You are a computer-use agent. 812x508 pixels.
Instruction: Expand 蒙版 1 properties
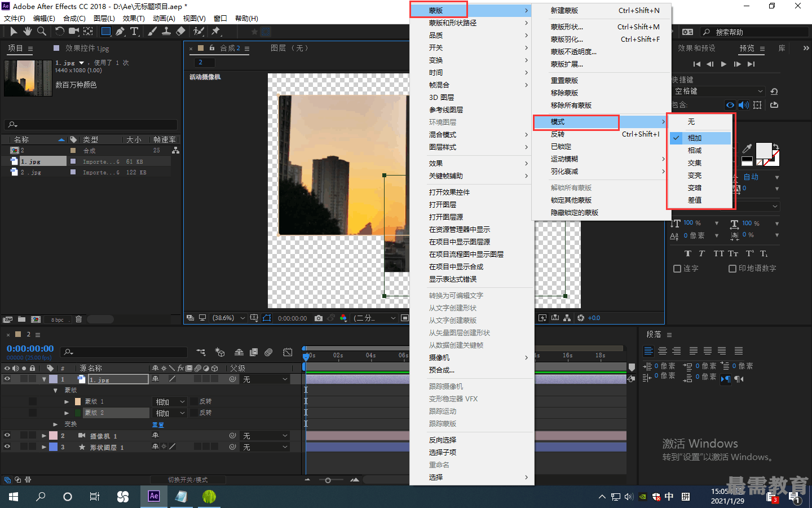pyautogui.click(x=67, y=402)
